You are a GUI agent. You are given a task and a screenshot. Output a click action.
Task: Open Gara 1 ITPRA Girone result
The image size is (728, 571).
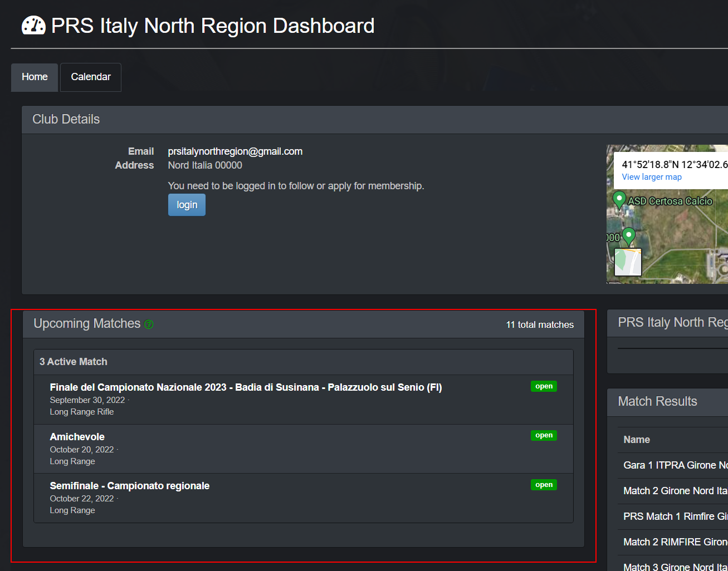pos(675,465)
